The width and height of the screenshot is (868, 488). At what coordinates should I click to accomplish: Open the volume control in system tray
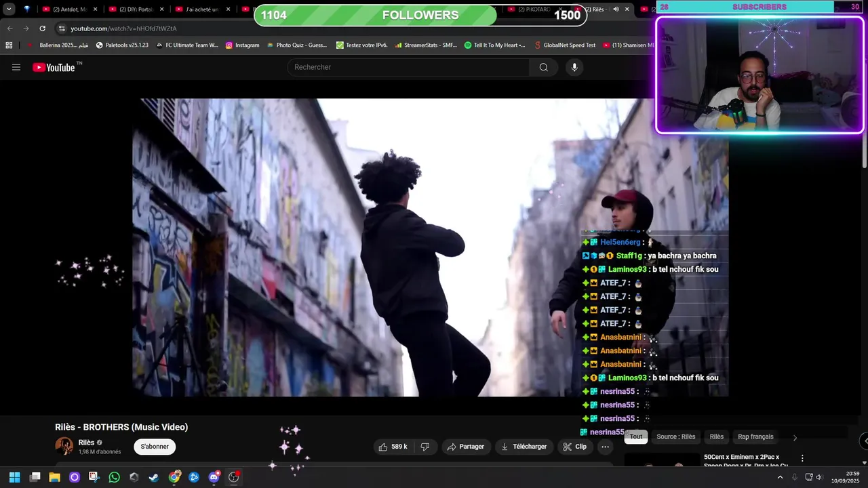pos(818,477)
